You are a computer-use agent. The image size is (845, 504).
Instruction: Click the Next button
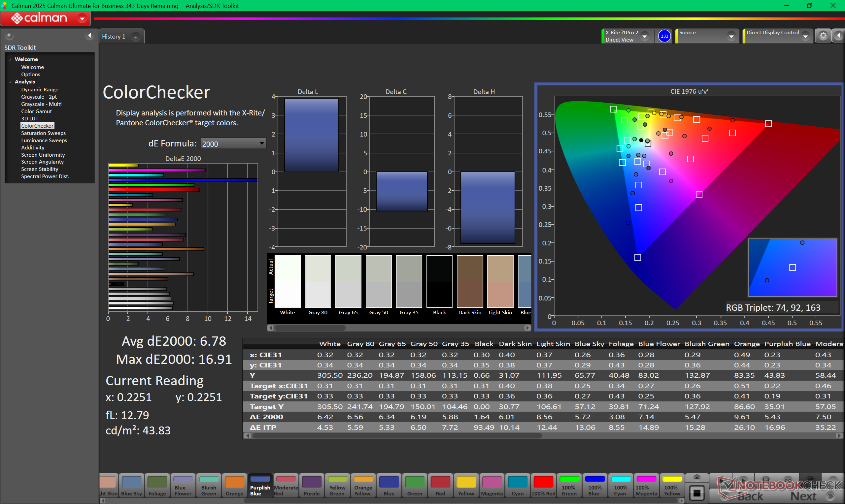[x=803, y=496]
